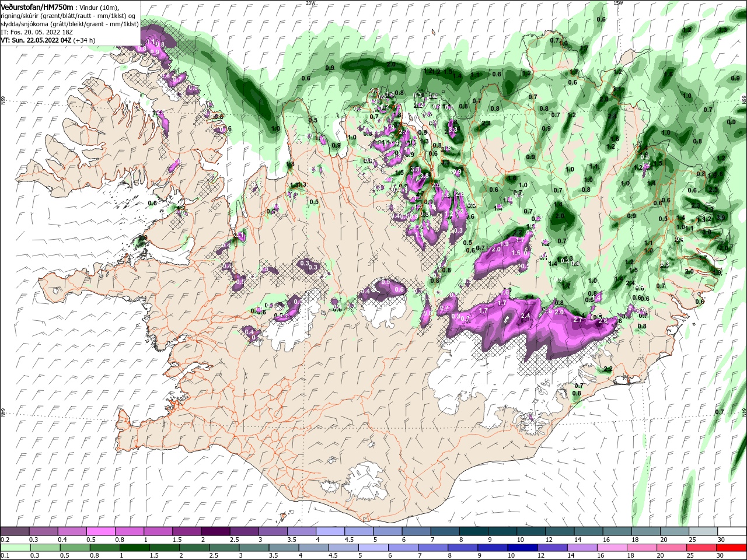Screen dimensions: 747x560
Task: Select the crimson 25 rain legend swatch
Action: pyautogui.click(x=700, y=548)
